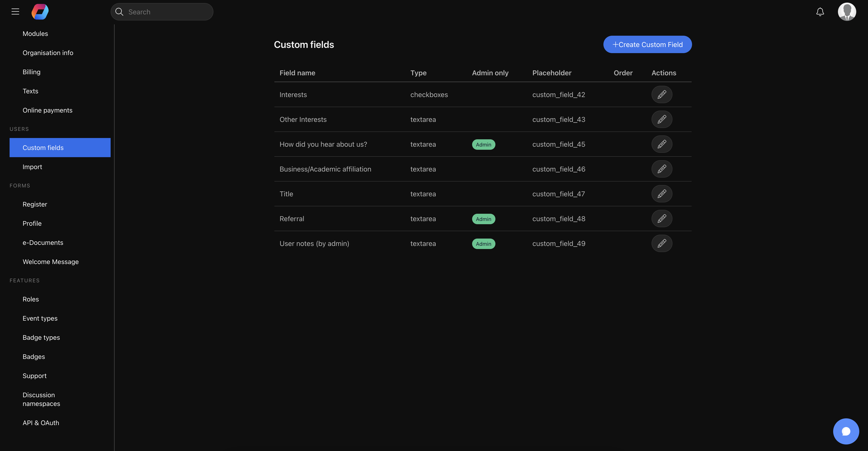Viewport: 868px width, 451px height.
Task: Edit User notes (by admin) field
Action: (661, 244)
